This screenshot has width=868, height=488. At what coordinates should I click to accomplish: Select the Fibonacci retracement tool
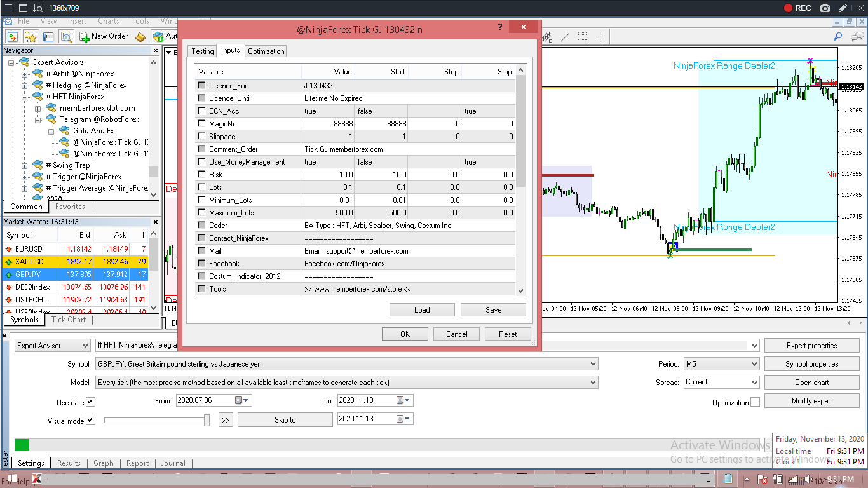click(x=582, y=37)
